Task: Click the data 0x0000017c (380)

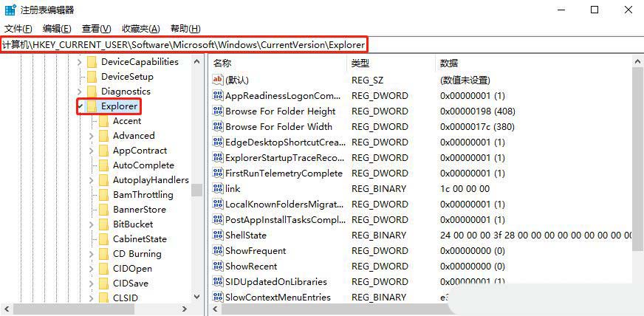Action: tap(477, 127)
